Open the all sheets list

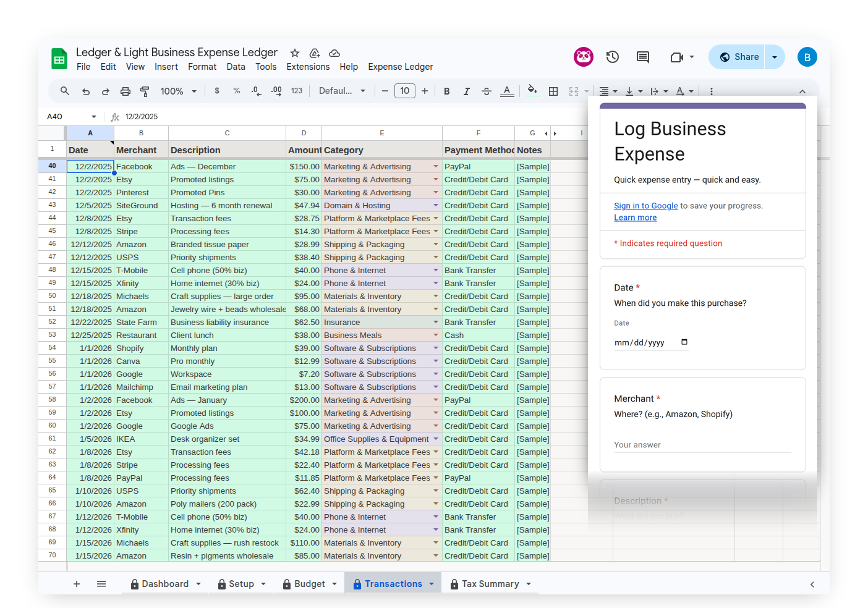[x=101, y=584]
